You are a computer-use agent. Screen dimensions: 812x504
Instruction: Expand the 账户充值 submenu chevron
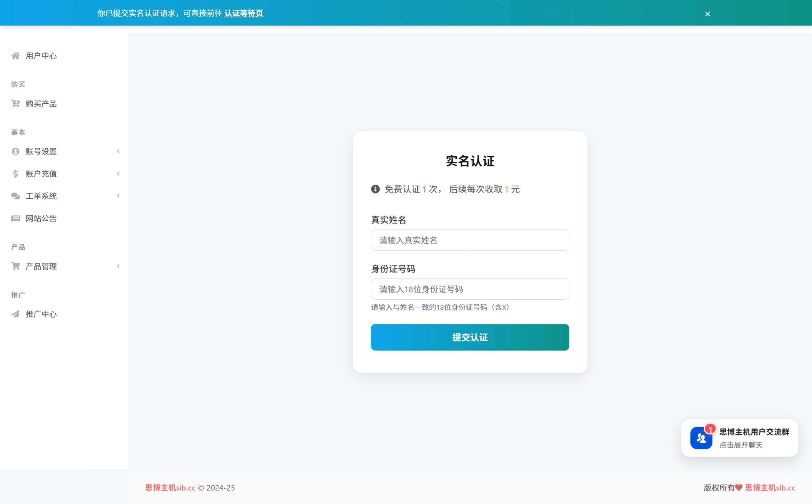(118, 174)
